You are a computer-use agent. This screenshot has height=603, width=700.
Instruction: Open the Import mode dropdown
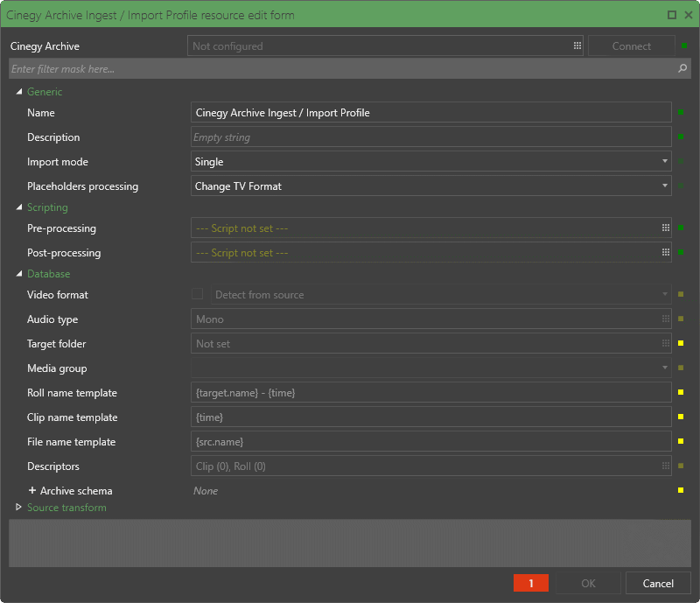(x=430, y=161)
